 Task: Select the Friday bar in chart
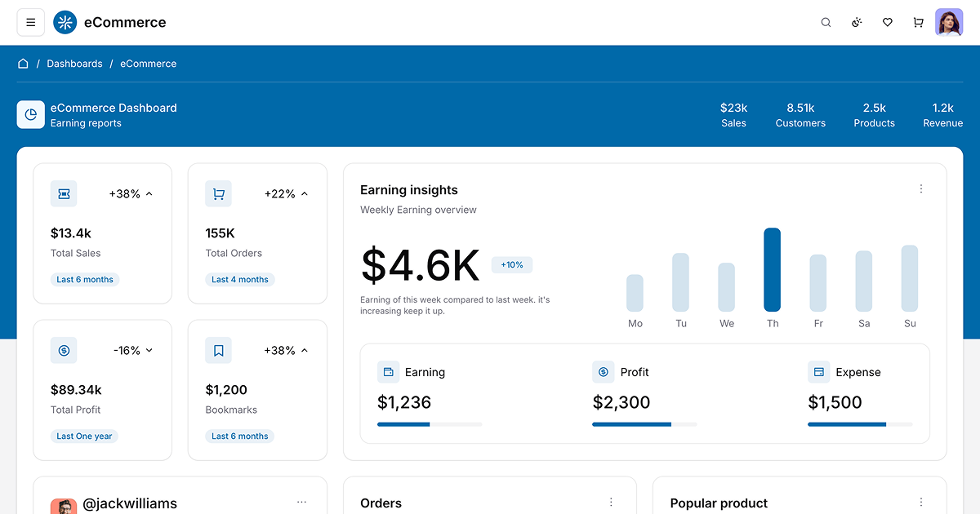coord(818,283)
